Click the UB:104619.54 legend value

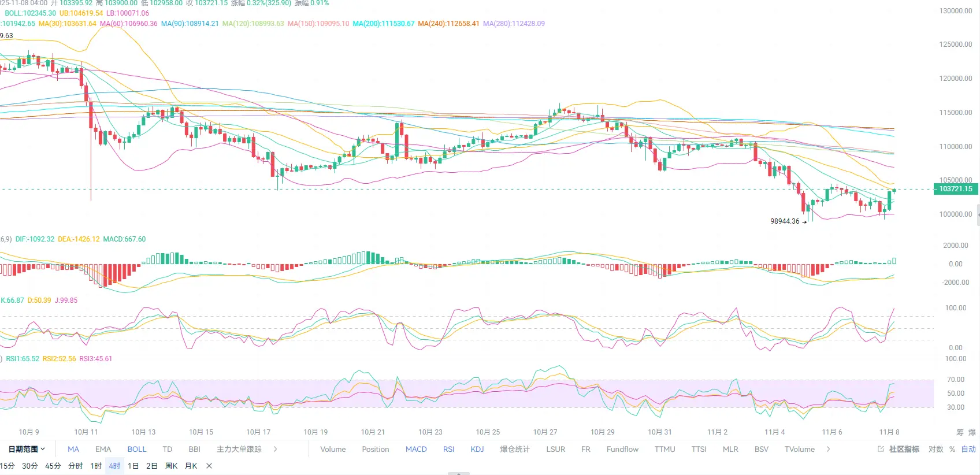click(x=81, y=13)
